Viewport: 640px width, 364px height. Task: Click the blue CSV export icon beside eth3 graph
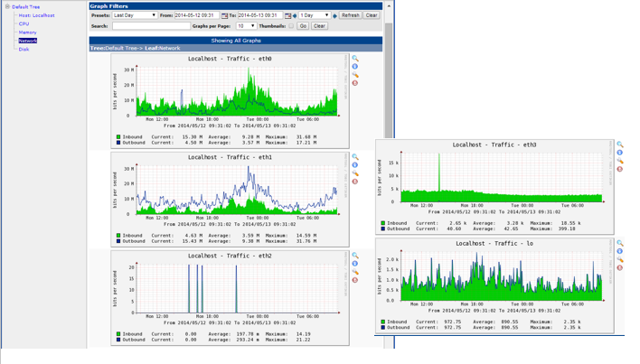tap(619, 153)
